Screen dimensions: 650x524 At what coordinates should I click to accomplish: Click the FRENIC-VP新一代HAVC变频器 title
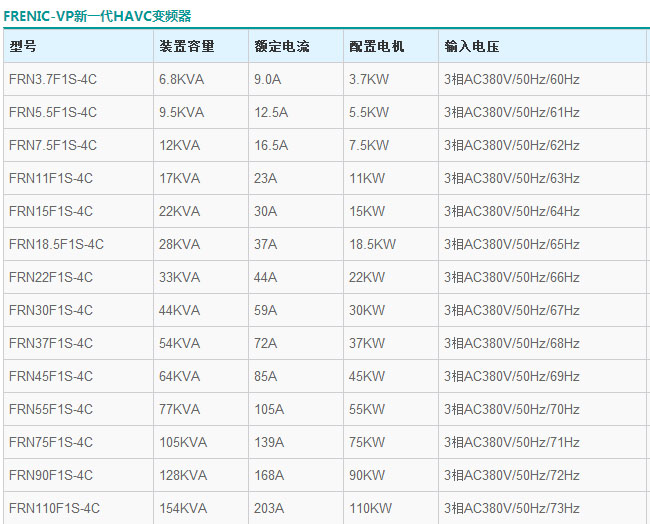[x=97, y=16]
